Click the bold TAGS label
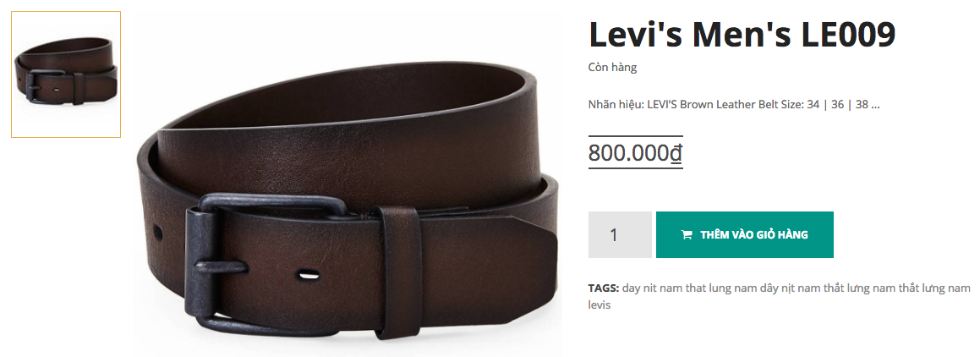 click(x=604, y=288)
